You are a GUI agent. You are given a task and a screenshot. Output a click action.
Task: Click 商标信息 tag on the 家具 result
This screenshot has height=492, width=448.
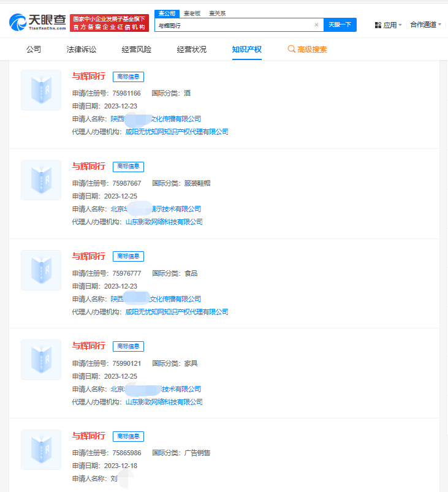(x=129, y=346)
